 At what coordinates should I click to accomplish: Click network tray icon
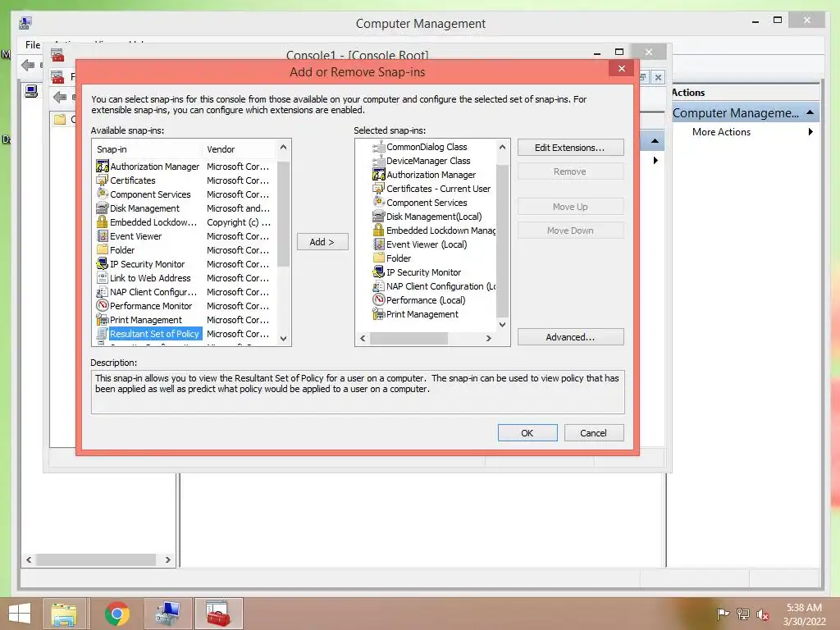743,614
